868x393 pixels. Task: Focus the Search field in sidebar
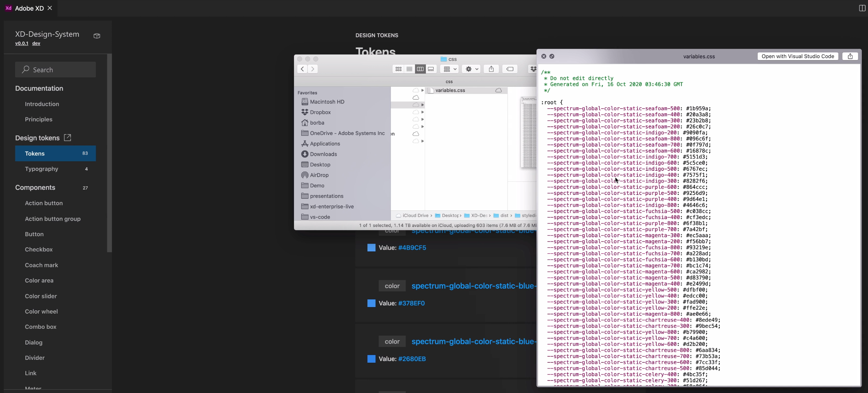click(55, 70)
